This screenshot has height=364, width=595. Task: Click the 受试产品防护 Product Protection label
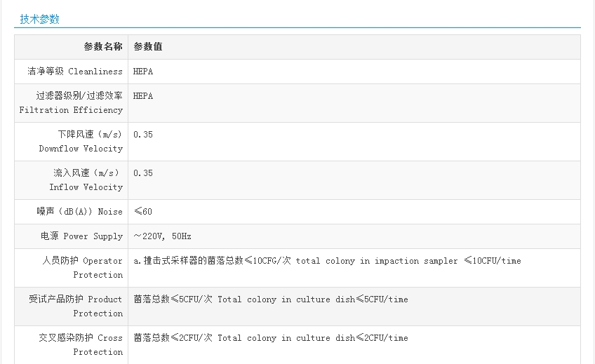(76, 306)
